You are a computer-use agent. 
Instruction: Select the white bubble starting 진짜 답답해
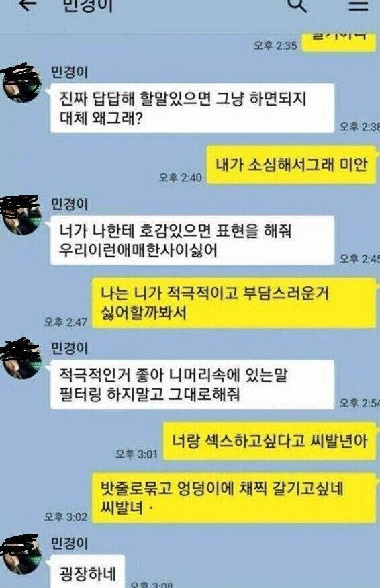192,108
